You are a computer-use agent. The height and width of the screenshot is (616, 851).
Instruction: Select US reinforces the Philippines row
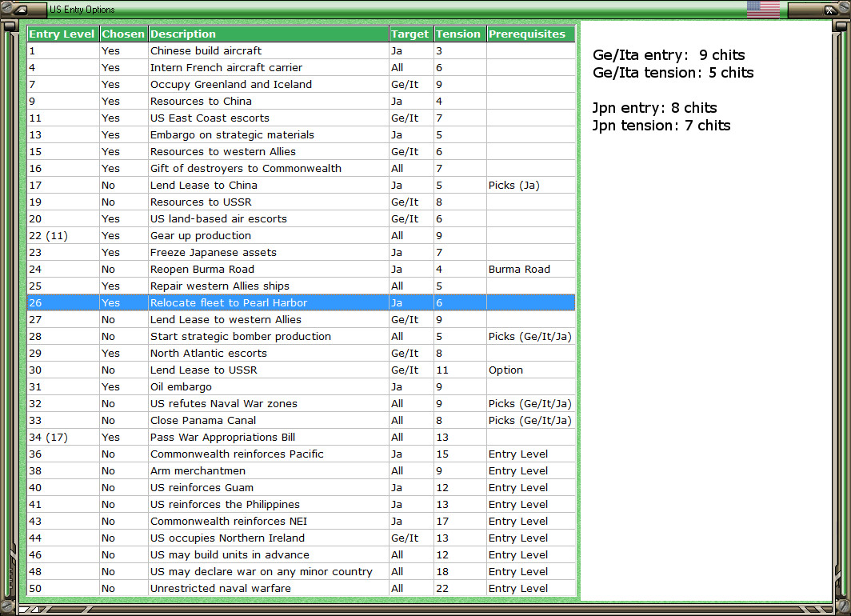pos(302,505)
